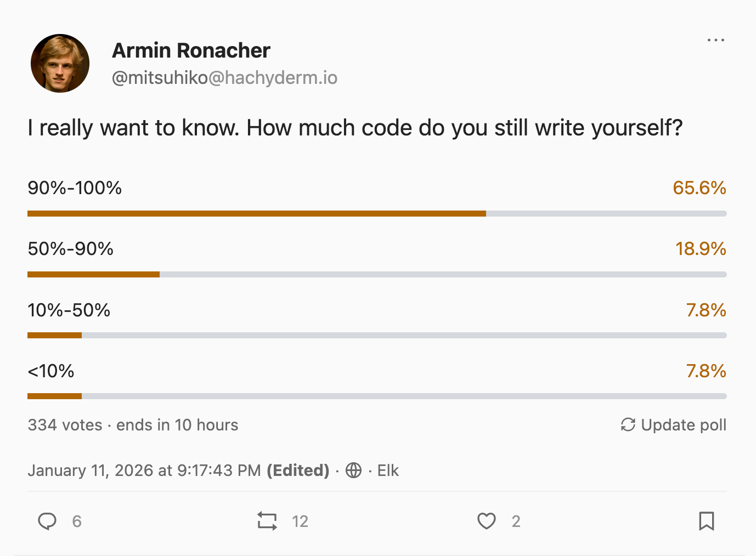Select the 90%-100% poll option

pyautogui.click(x=75, y=188)
